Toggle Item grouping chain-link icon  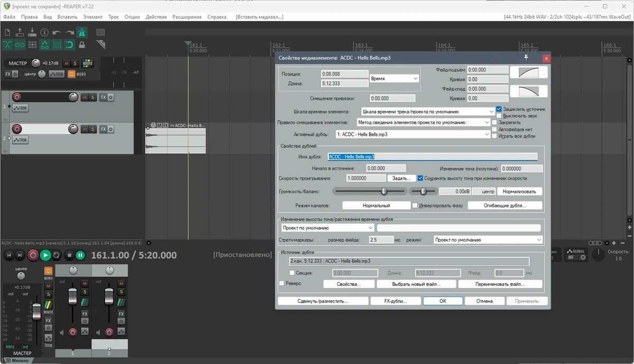coord(20,44)
